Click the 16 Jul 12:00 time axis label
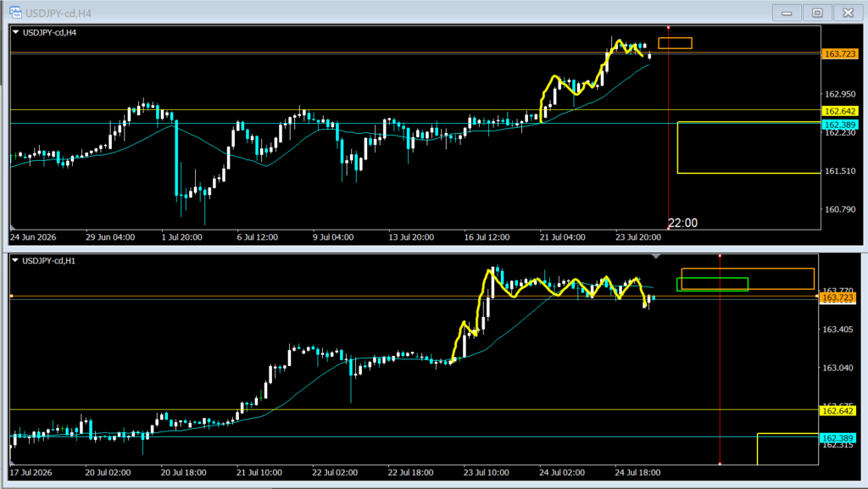The height and width of the screenshot is (489, 868). (487, 236)
